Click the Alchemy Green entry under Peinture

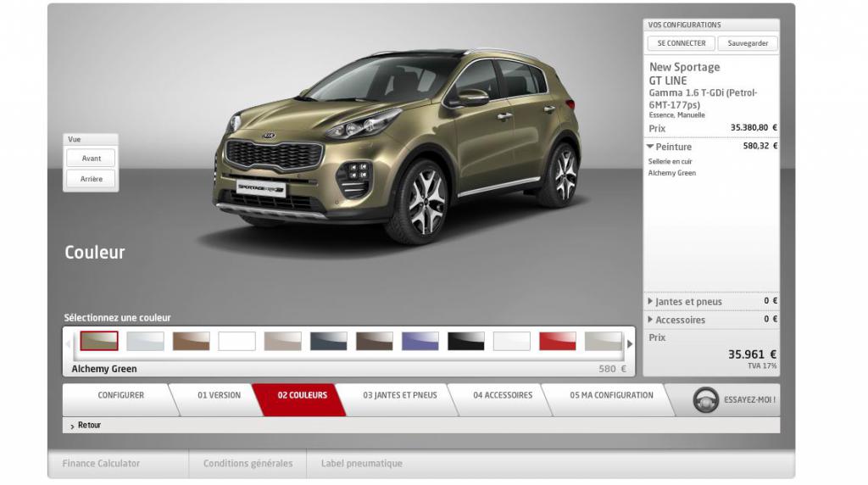click(672, 173)
